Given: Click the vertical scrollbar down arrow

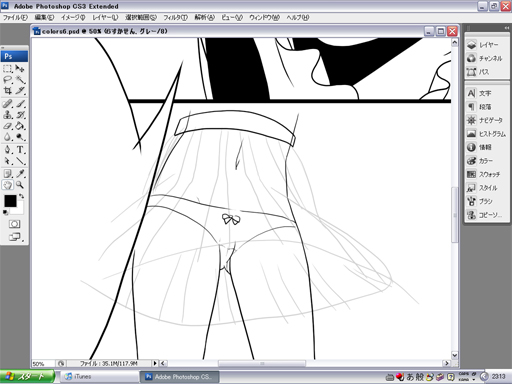Looking at the screenshot, I should [455, 355].
